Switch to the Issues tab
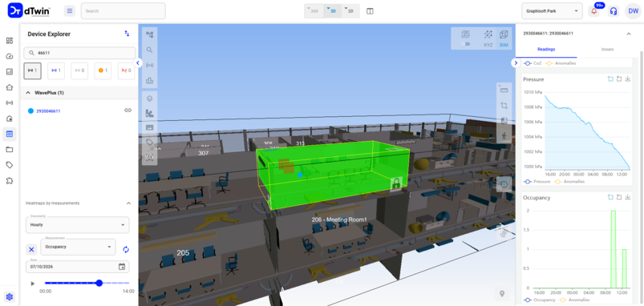The height and width of the screenshot is (306, 644). point(607,49)
